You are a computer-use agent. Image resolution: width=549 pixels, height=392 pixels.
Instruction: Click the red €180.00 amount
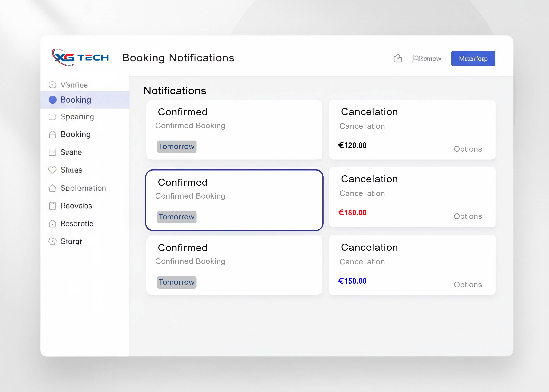[352, 213]
